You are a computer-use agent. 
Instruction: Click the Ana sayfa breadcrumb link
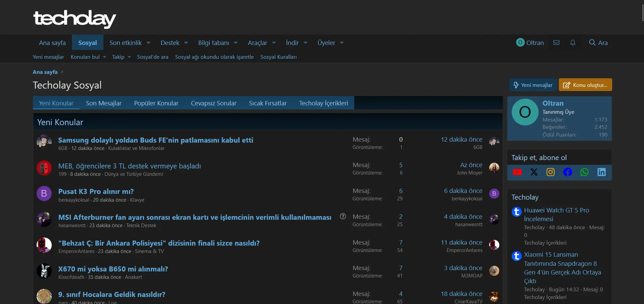tap(45, 72)
